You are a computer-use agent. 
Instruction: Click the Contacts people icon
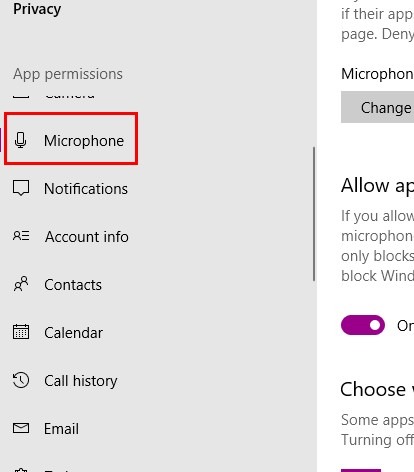pyautogui.click(x=21, y=284)
